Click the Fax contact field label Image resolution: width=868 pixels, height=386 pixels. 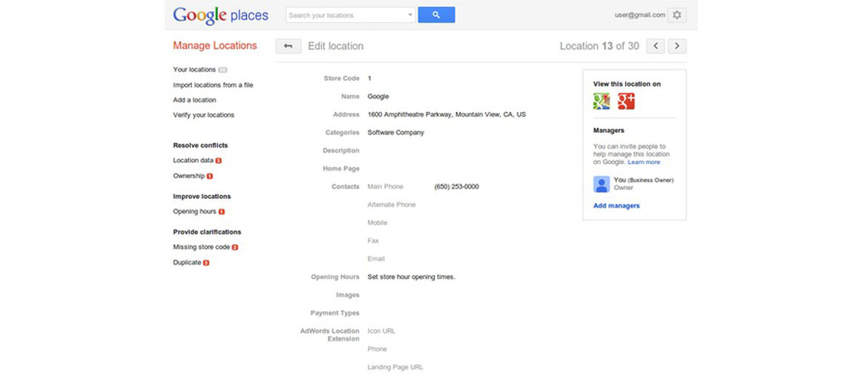click(372, 241)
